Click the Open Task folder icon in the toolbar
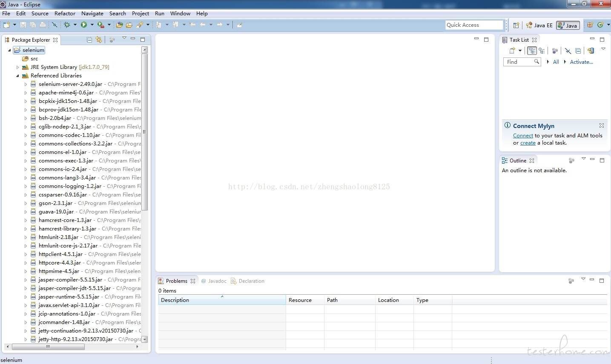Viewport: 611px width, 364px height. [x=129, y=25]
